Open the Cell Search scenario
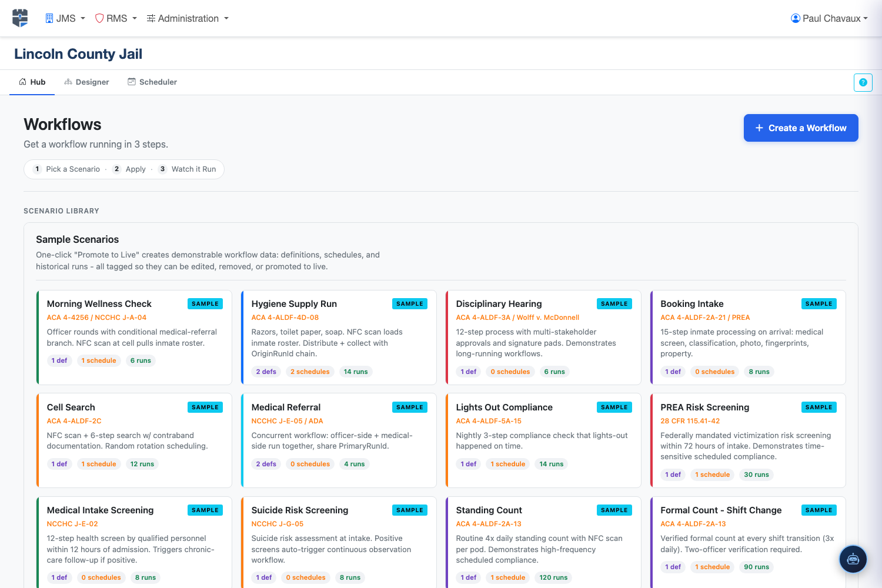This screenshot has width=882, height=588. point(134,440)
